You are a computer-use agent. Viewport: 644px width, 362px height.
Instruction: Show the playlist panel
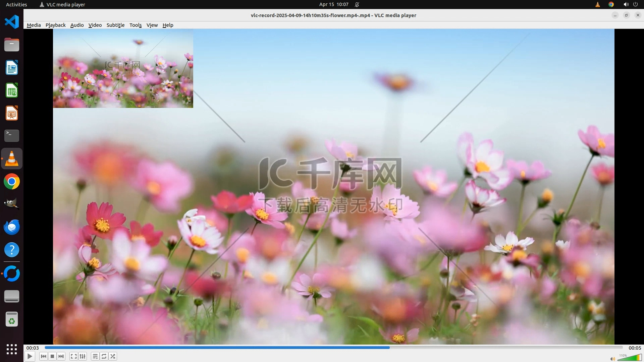tap(95, 356)
